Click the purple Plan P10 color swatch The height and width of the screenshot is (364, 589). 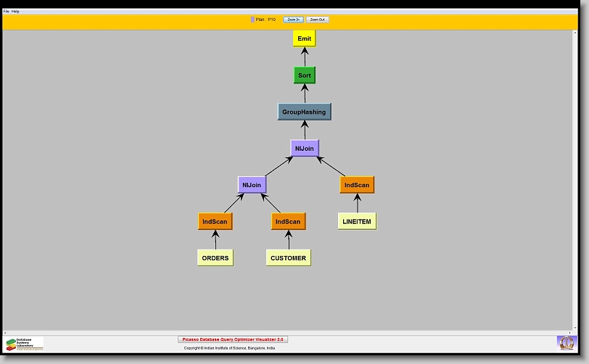coord(252,20)
